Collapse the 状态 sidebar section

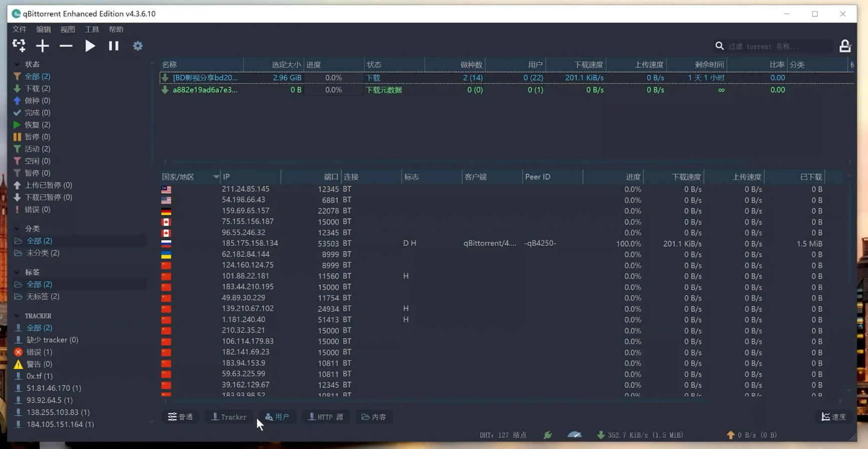pos(17,64)
